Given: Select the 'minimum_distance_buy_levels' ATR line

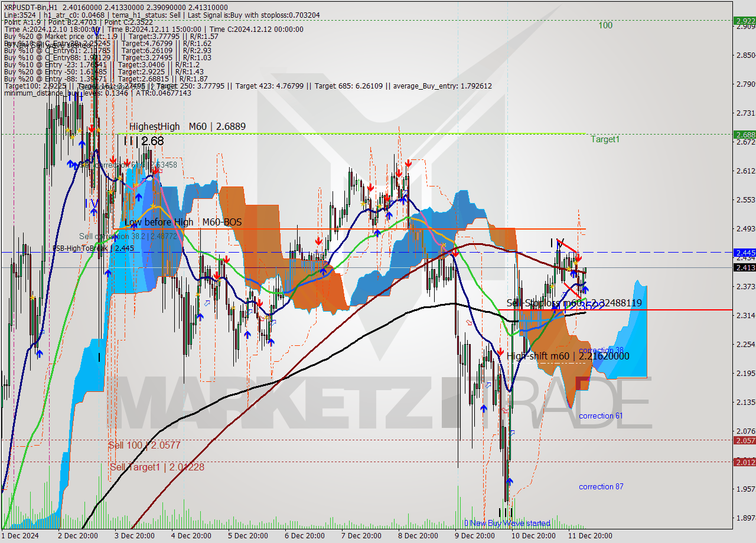Looking at the screenshot, I should click(x=97, y=93).
